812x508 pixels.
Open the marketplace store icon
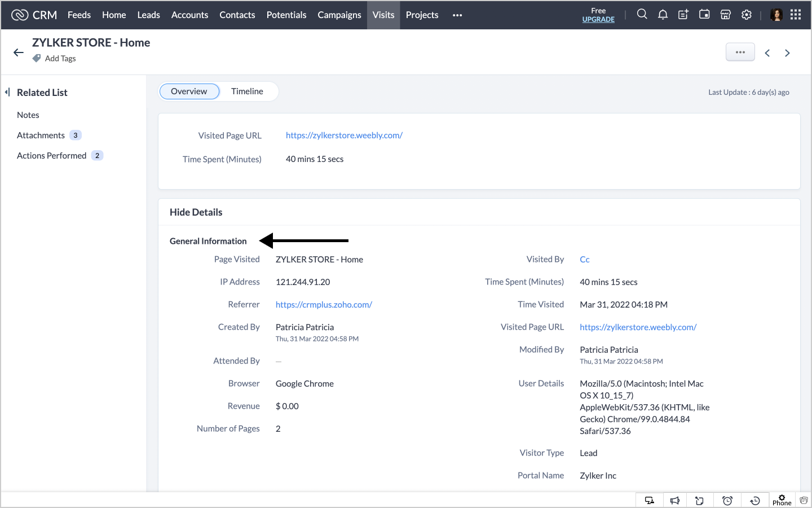click(x=726, y=15)
